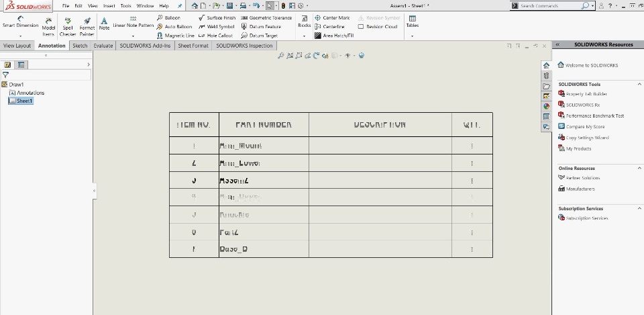Run Performance Benchmark Test link
Image resolution: width=644 pixels, height=315 pixels.
(591, 116)
